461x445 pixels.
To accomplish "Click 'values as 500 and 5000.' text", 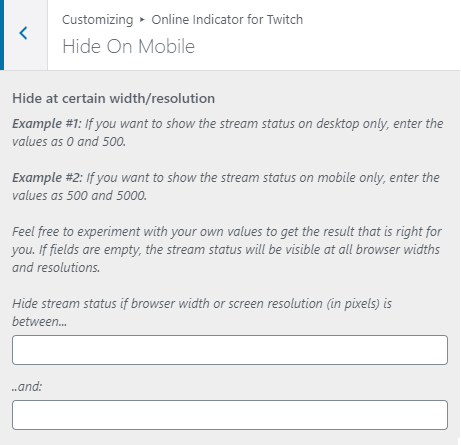I will pyautogui.click(x=79, y=196).
